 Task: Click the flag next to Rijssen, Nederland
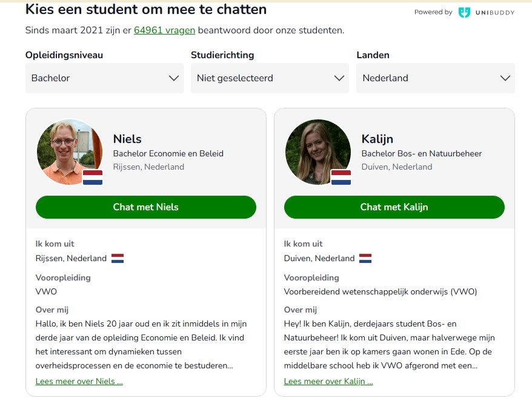pos(118,259)
